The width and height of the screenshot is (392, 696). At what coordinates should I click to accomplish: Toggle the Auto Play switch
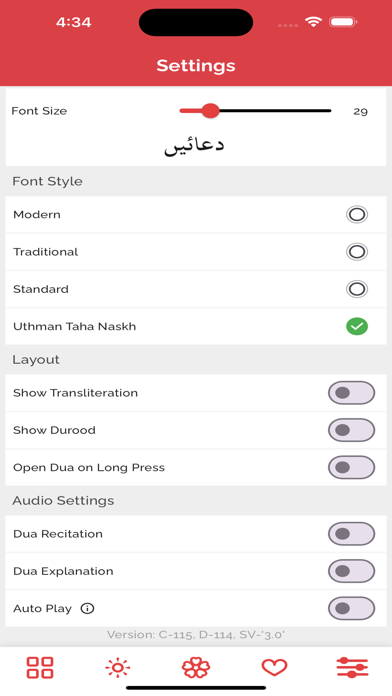coord(352,608)
